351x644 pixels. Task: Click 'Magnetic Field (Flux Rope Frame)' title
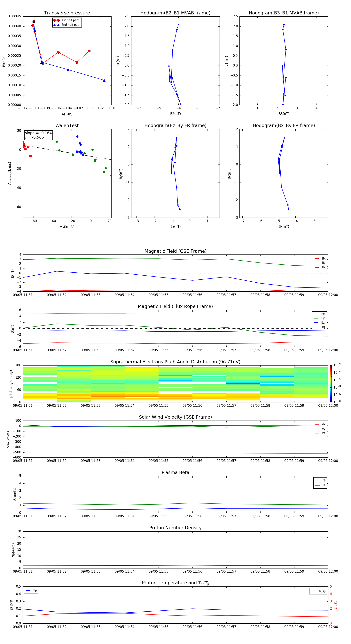tap(175, 307)
